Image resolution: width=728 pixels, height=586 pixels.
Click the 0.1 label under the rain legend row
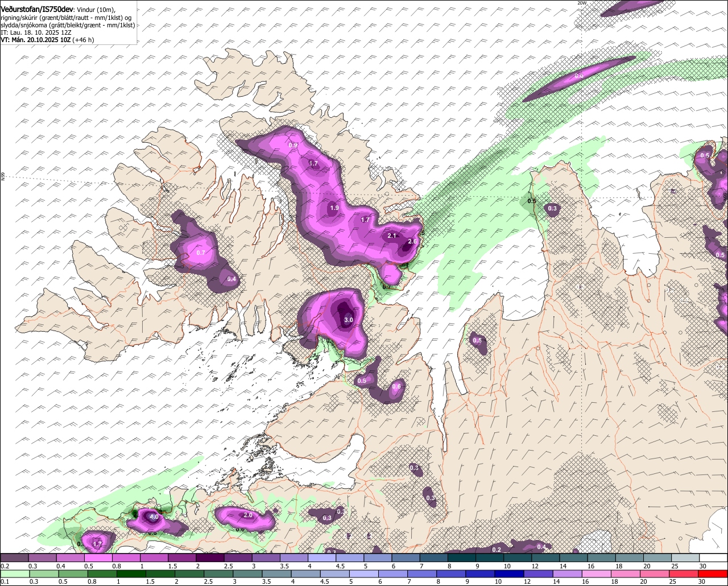(5, 581)
